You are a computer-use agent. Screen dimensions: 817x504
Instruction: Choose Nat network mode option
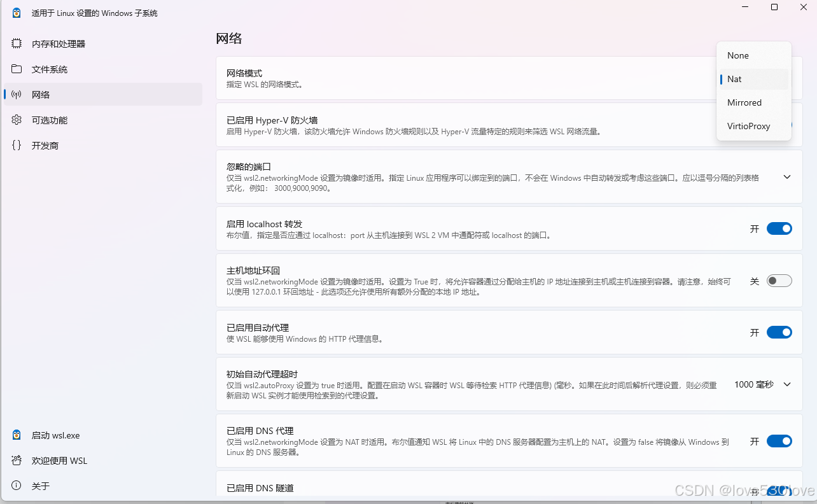click(x=754, y=79)
